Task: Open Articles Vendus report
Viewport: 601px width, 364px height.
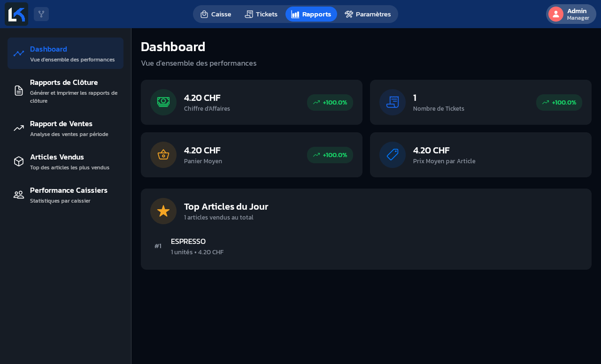Action: coord(65,161)
